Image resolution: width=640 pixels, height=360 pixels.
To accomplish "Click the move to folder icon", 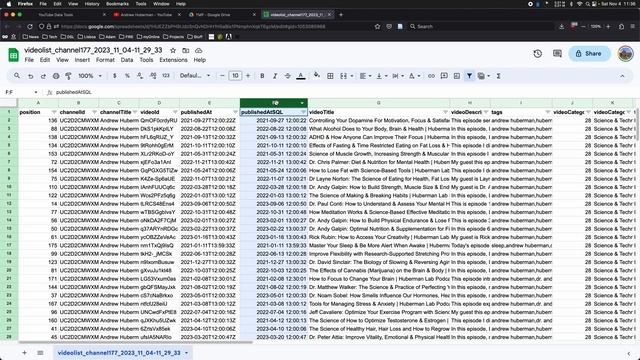I will pyautogui.click(x=186, y=51).
